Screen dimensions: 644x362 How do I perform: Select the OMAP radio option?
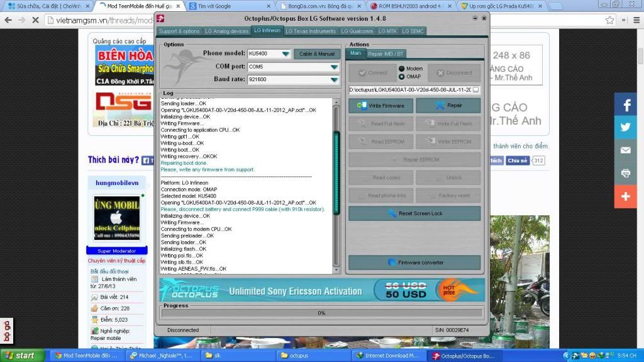(x=402, y=77)
